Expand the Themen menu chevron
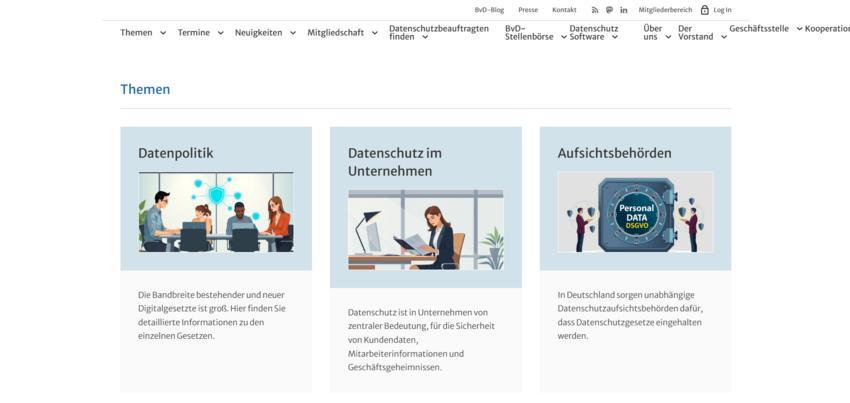The width and height of the screenshot is (850, 403). click(163, 33)
